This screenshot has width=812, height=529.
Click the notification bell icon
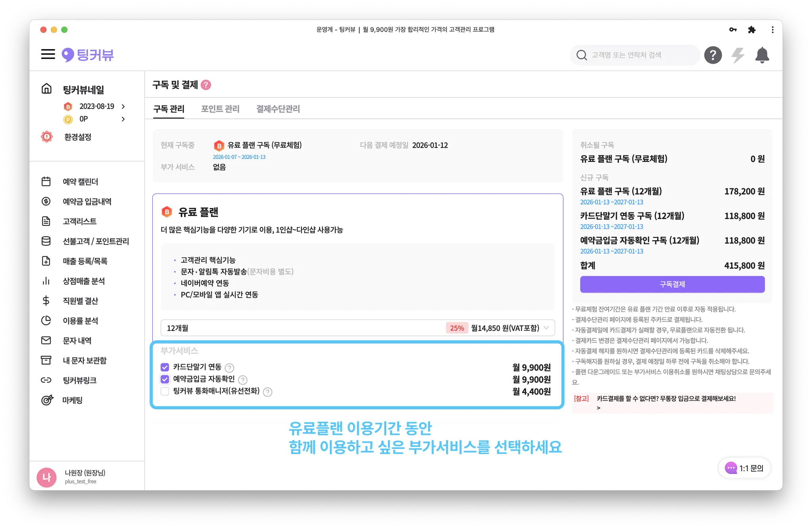pos(762,55)
